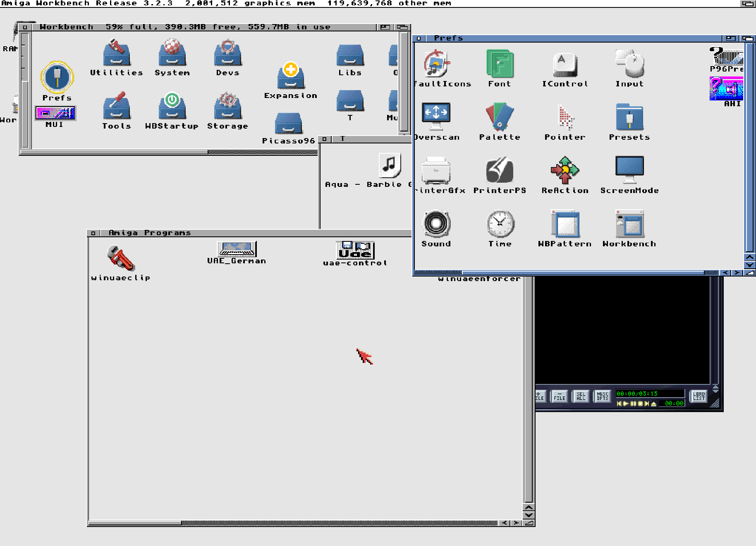This screenshot has height=546, width=756.
Task: Open the ScreenMode preferences icon
Action: click(629, 170)
